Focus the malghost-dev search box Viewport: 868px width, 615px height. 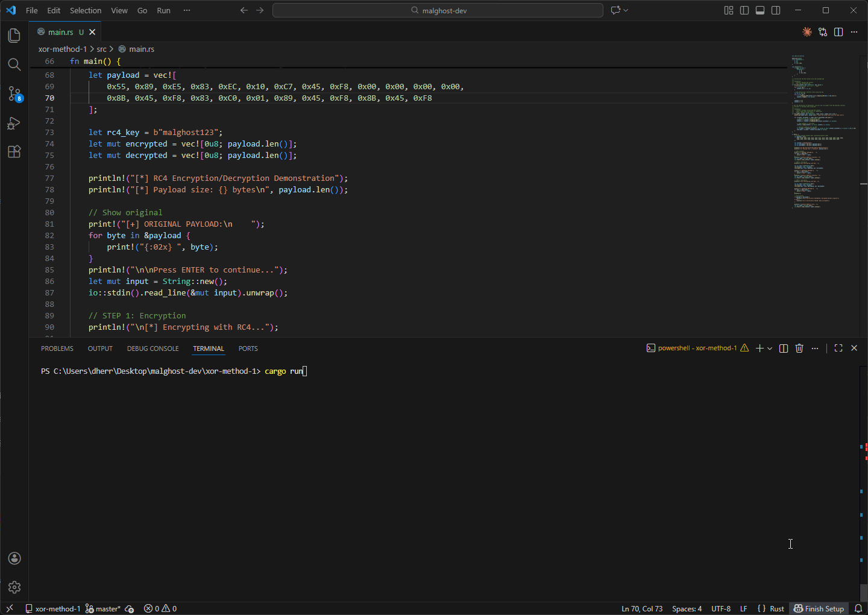pos(438,10)
